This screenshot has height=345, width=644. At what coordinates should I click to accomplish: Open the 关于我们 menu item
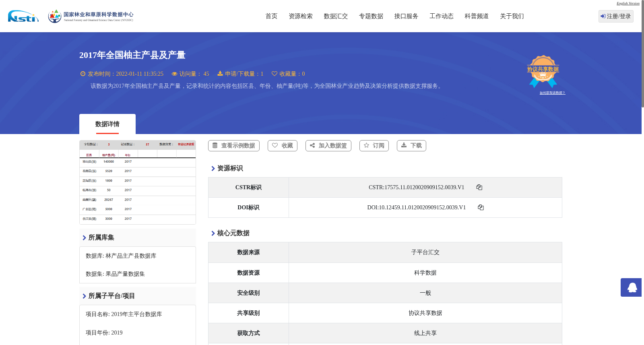point(512,16)
